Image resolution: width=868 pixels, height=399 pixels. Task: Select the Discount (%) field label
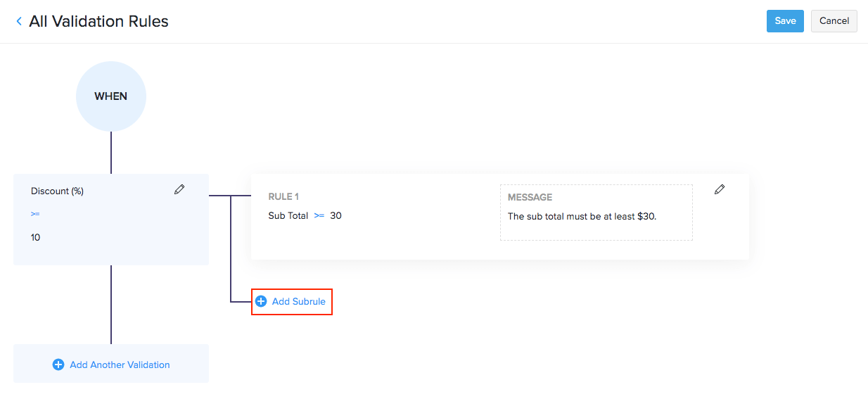57,191
